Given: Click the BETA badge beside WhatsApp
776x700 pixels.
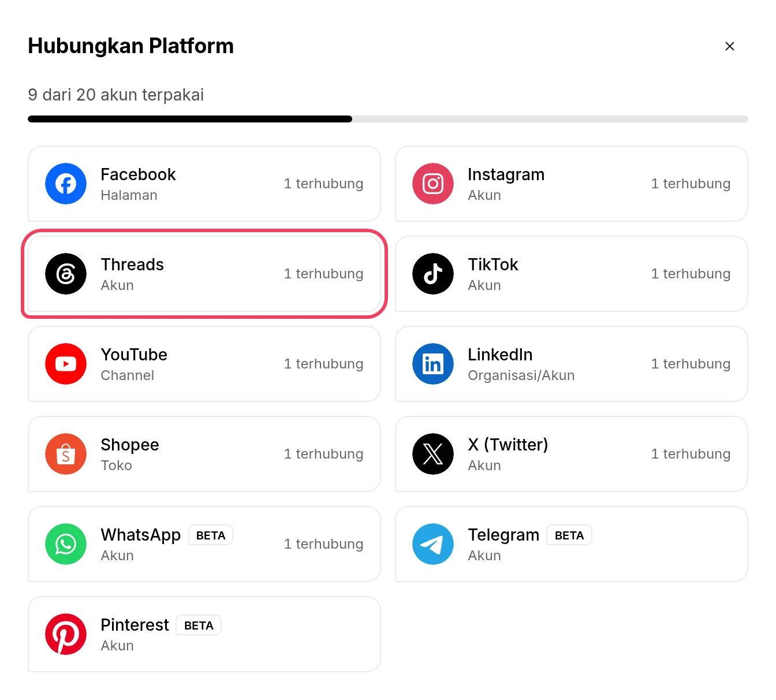Looking at the screenshot, I should pos(211,535).
